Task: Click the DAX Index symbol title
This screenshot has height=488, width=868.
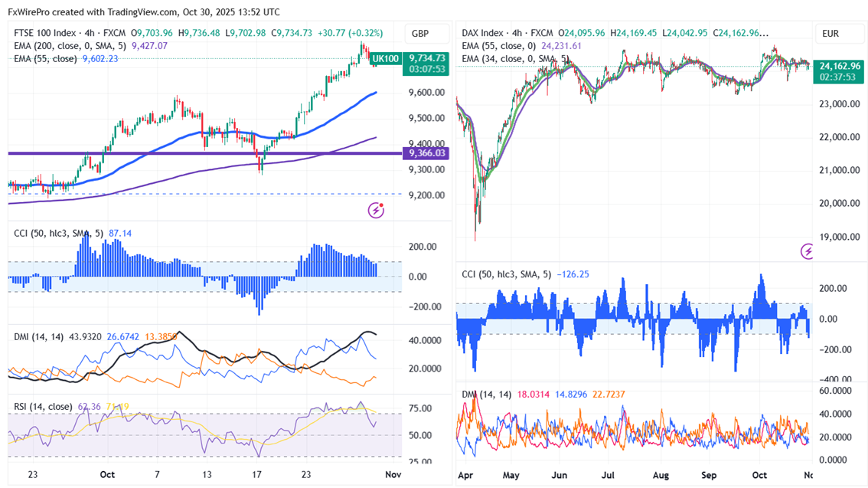Action: tap(483, 34)
